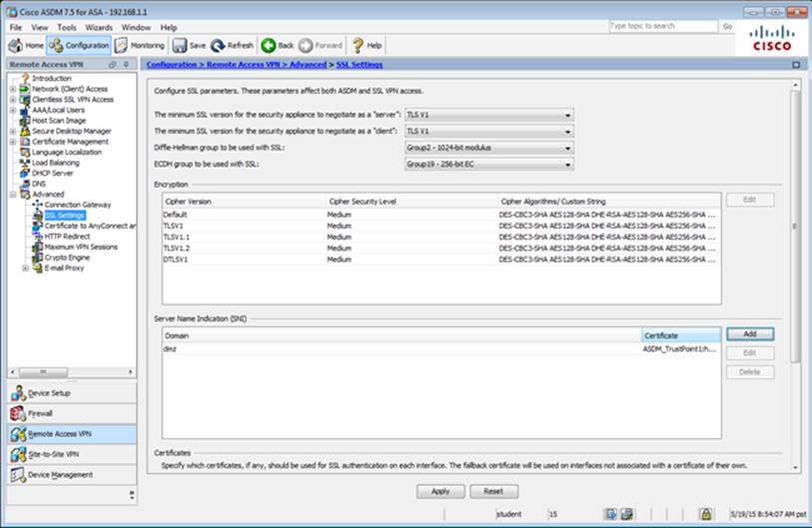Viewport: 812px width, 528px height.
Task: Open the Monitoring view
Action: [x=140, y=45]
